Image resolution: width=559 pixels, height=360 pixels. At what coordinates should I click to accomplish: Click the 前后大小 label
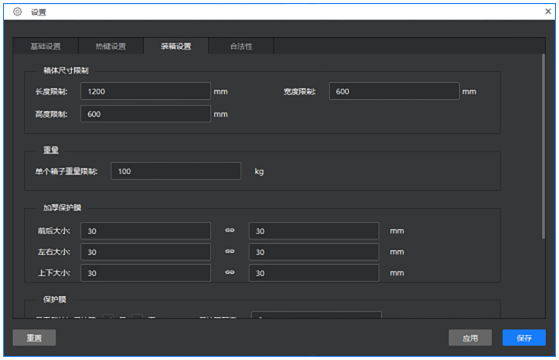[x=54, y=231]
